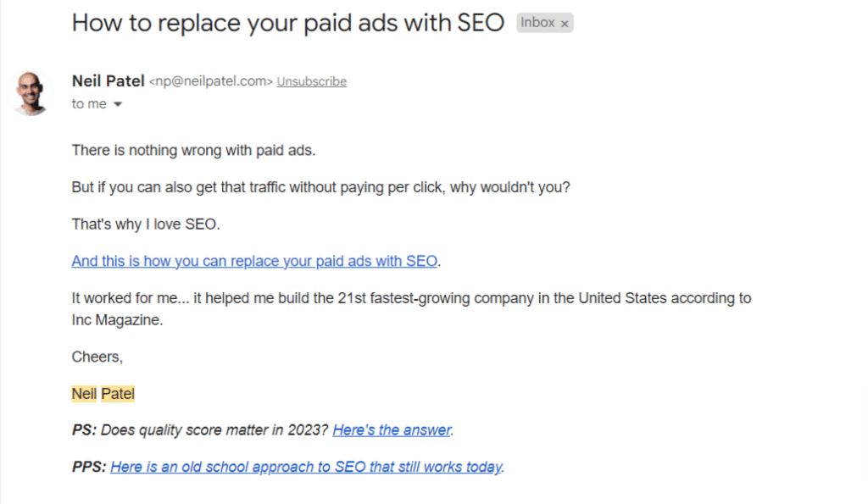Open the "Here's the answer" link
The width and height of the screenshot is (868, 504).
392,430
